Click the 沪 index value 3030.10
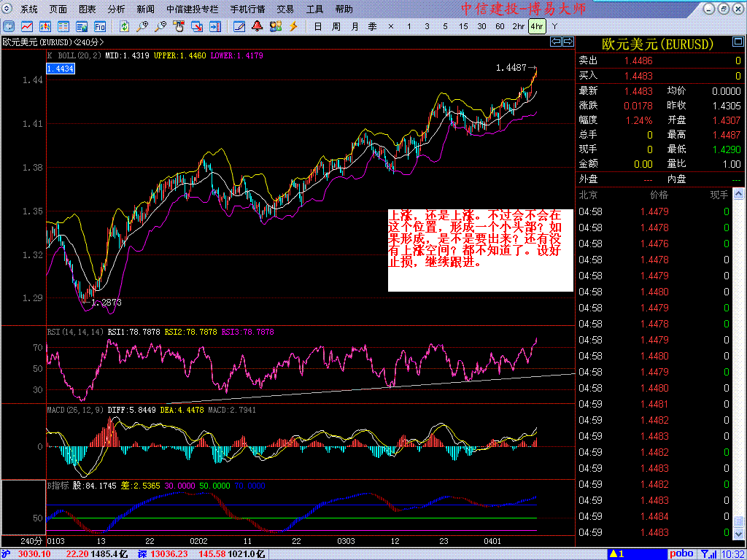 click(34, 554)
